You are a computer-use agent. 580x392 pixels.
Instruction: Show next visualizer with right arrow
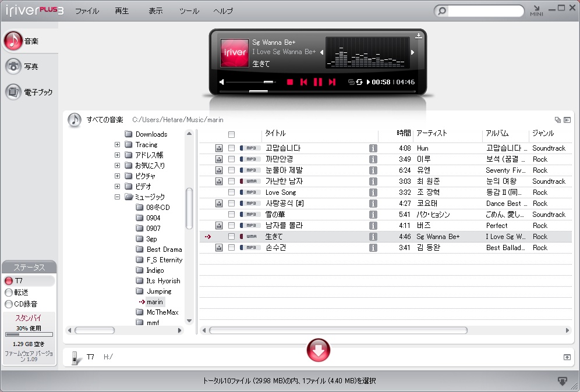click(x=412, y=52)
